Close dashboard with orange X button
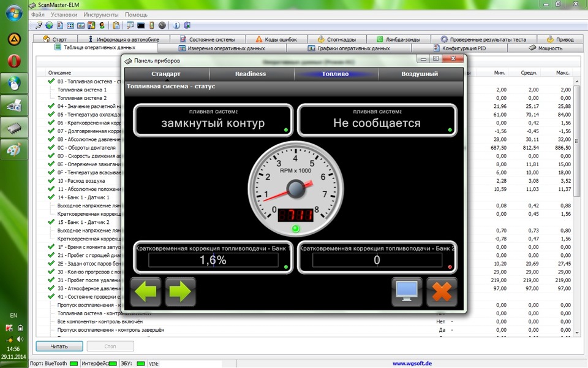The image size is (588, 368). tap(442, 292)
